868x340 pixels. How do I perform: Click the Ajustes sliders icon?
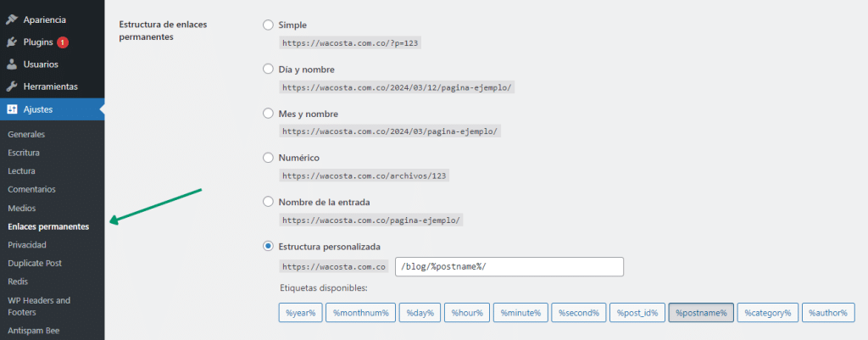tap(12, 109)
